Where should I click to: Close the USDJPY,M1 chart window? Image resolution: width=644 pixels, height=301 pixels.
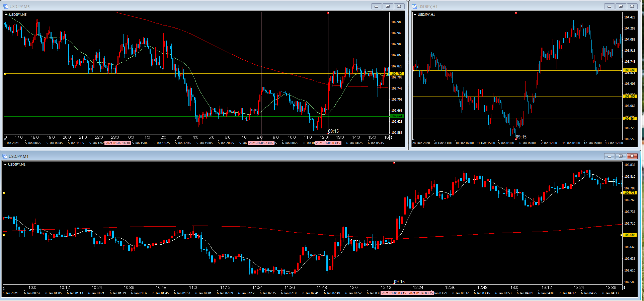click(x=632, y=156)
